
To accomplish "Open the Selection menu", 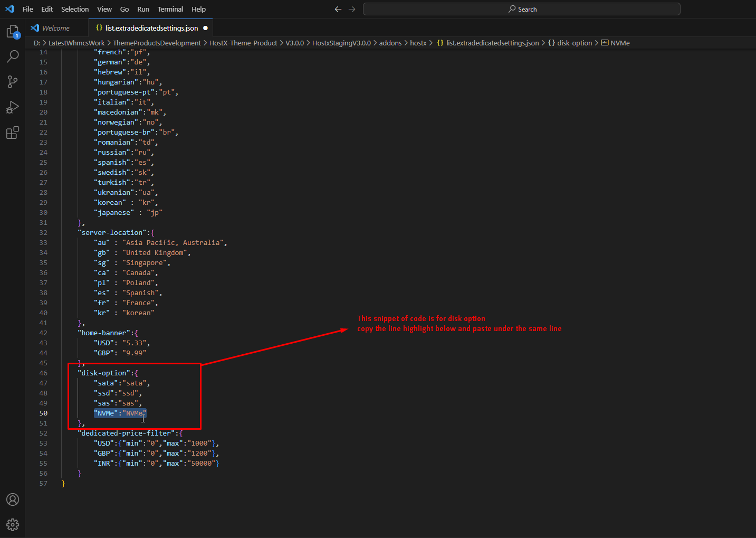I will click(x=75, y=9).
